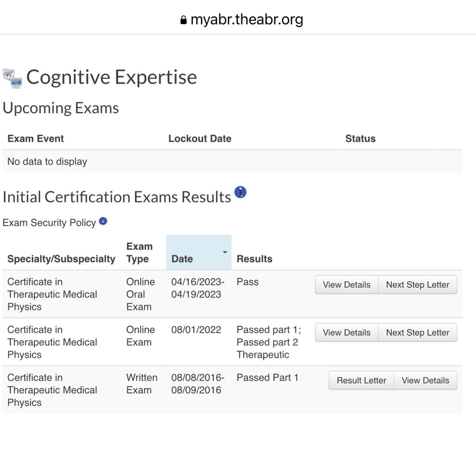This screenshot has height=459, width=476.
Task: Select the 08/01/2022 date cell
Action: [196, 330]
